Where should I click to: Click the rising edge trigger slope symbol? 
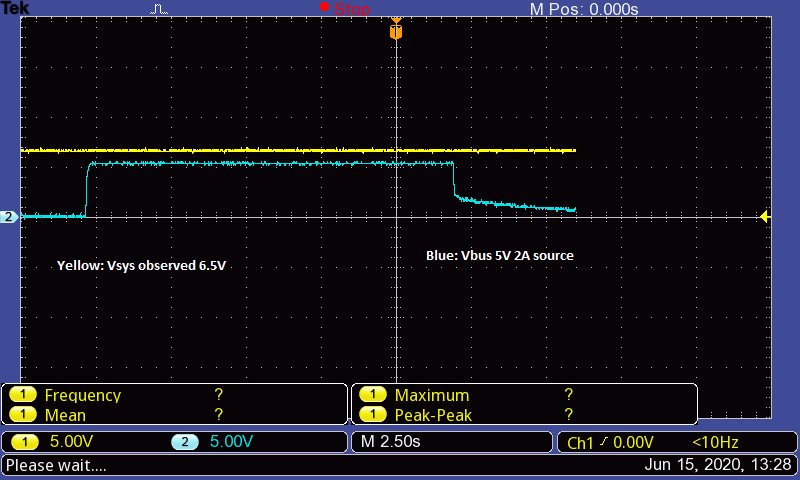[604, 442]
